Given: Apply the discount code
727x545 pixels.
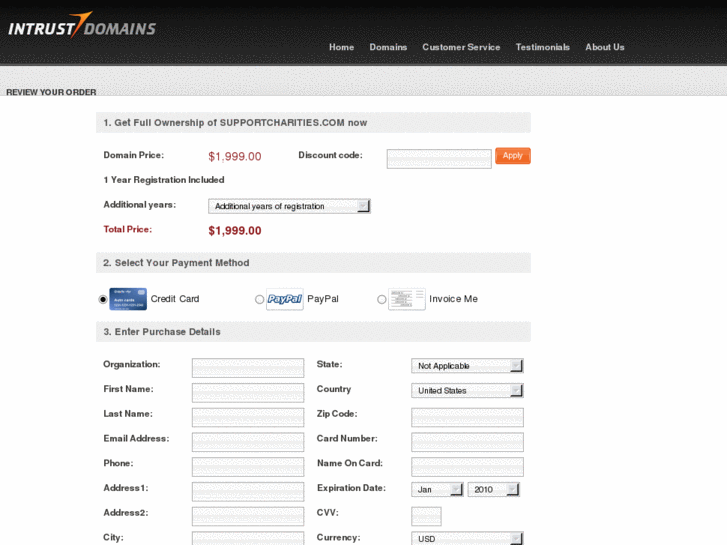Looking at the screenshot, I should point(513,156).
